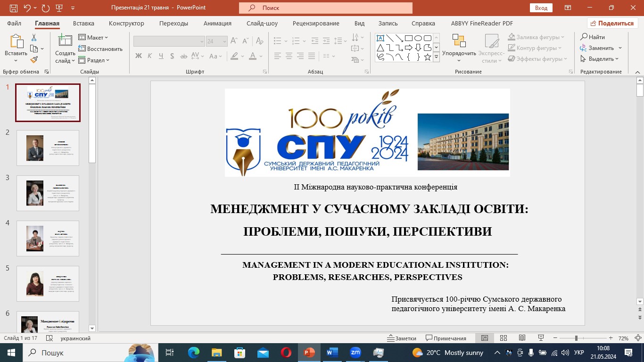Toggle the Comments pane (Примечания)
644x362 pixels.
[x=446, y=338]
